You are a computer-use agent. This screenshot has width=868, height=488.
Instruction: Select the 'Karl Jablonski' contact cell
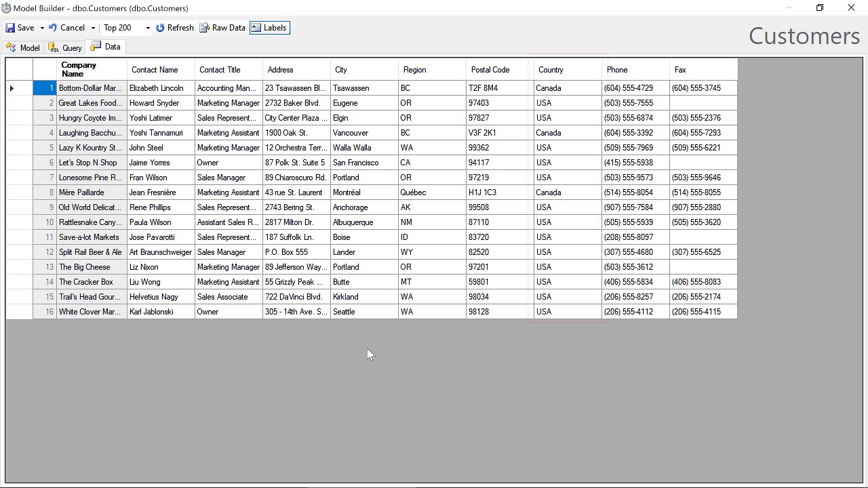(x=161, y=312)
